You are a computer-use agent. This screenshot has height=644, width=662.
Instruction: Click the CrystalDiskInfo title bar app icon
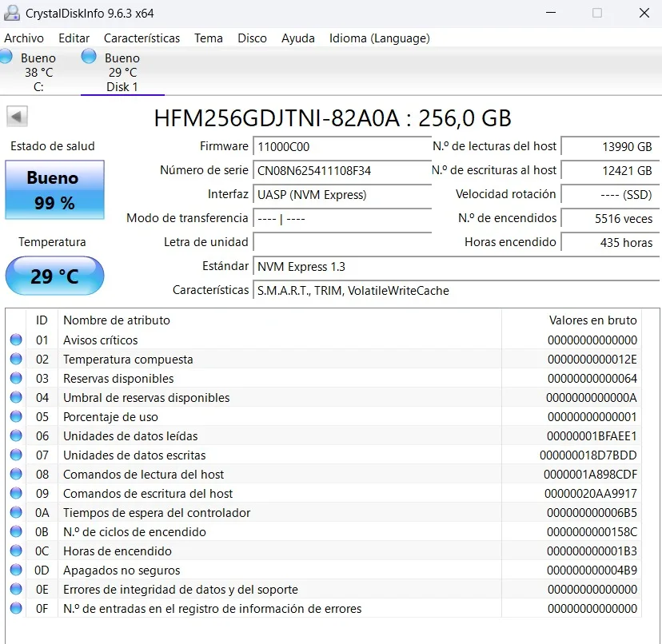[12, 13]
